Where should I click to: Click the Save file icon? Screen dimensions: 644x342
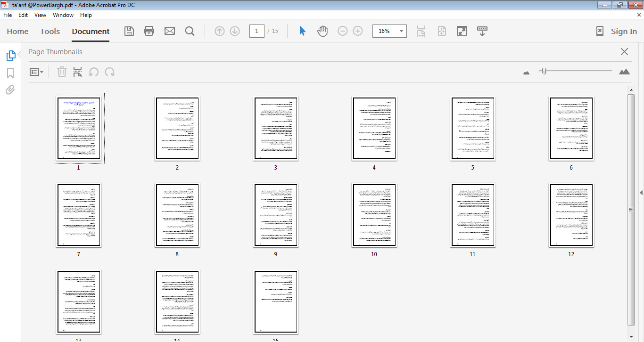[129, 31]
